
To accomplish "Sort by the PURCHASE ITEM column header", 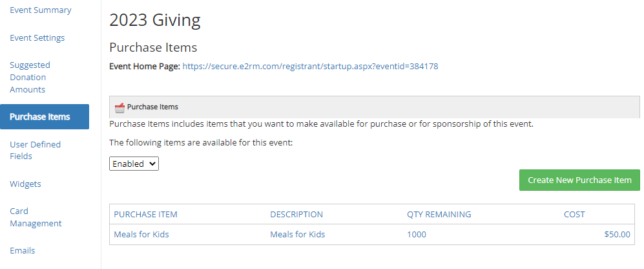I will (145, 214).
